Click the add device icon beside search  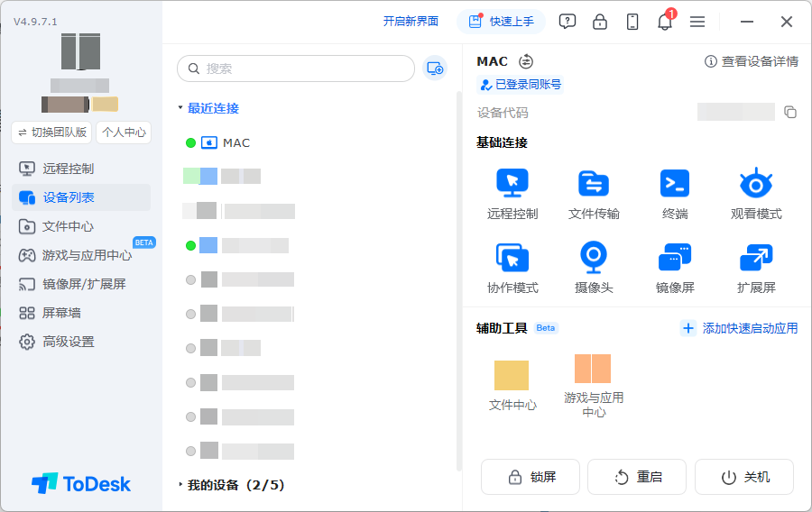click(x=435, y=69)
